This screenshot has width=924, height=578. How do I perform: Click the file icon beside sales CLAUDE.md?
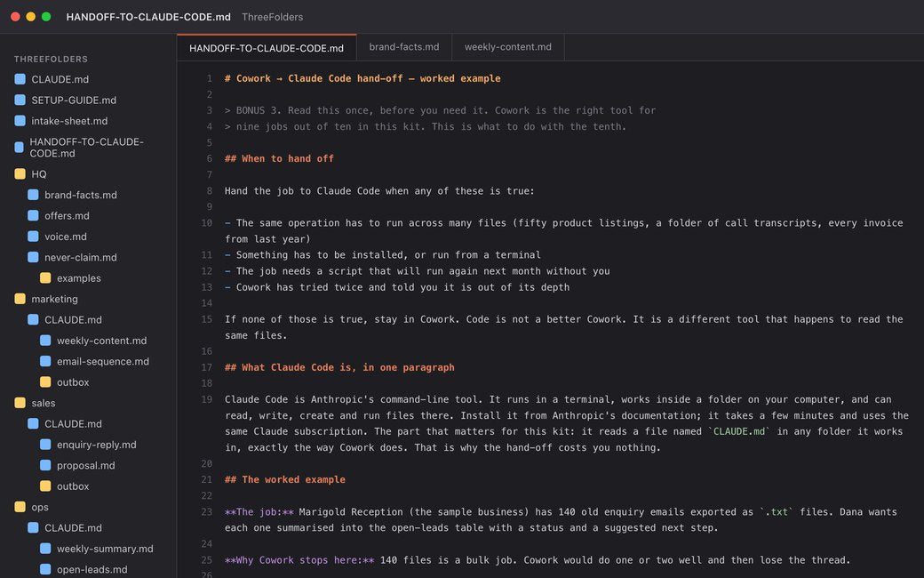point(33,423)
